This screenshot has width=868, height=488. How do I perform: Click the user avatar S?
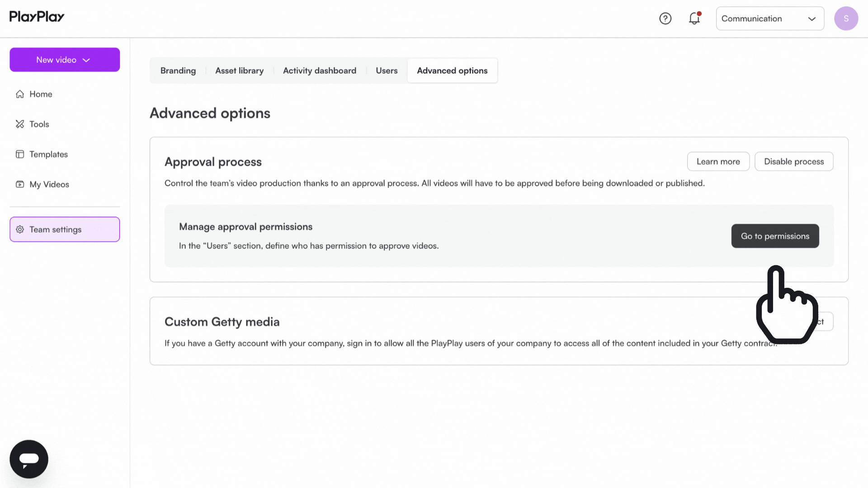coord(846,19)
